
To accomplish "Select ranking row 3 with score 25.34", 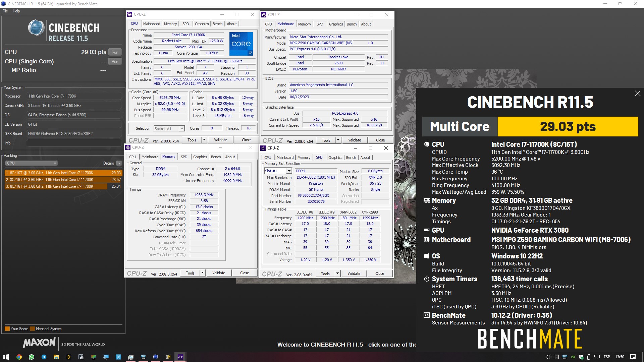I will point(63,186).
